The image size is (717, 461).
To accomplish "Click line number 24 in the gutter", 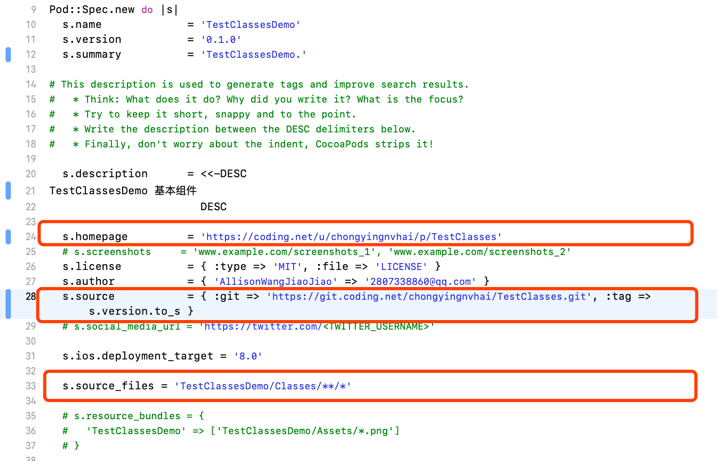I will coord(31,236).
